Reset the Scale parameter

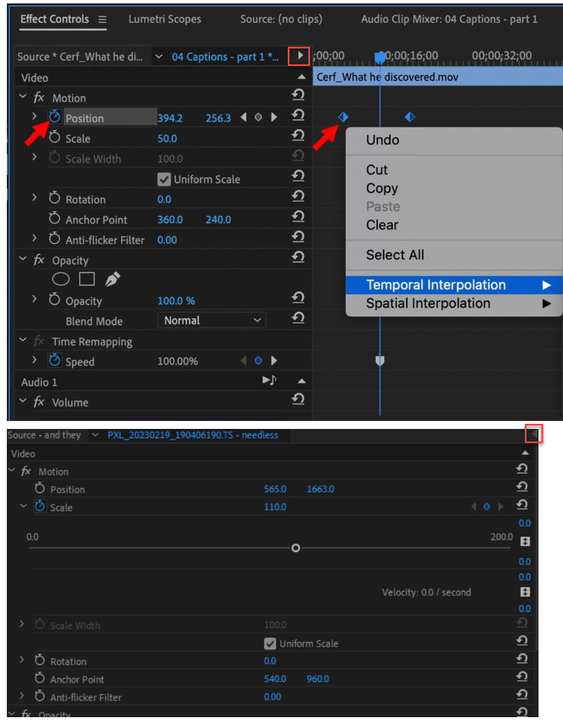[298, 136]
